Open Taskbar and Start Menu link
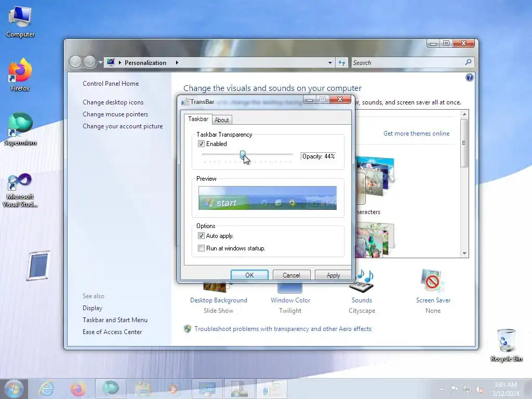 tap(115, 320)
